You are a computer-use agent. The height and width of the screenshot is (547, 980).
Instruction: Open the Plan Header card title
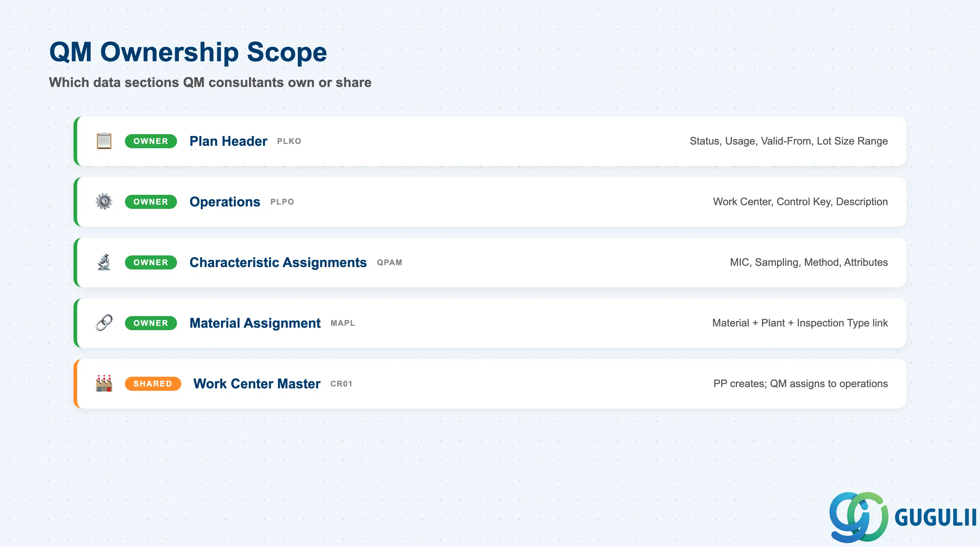(228, 141)
